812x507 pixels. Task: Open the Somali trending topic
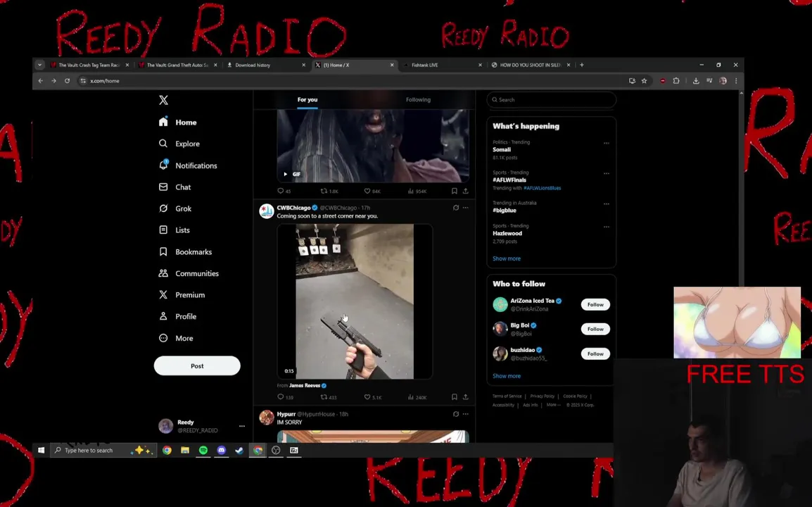(502, 150)
